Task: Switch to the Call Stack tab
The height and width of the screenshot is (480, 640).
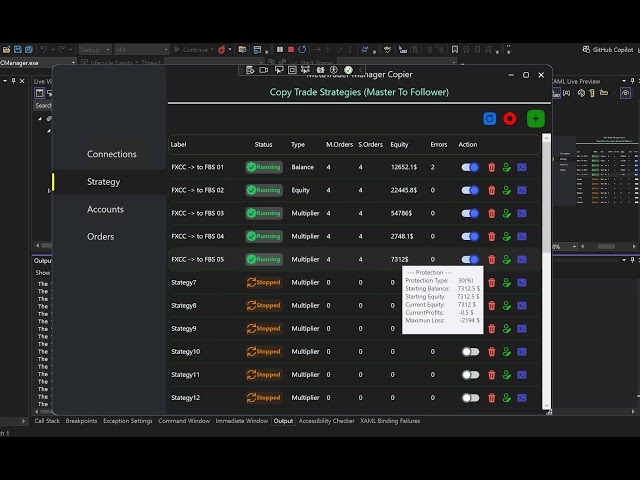Action: pos(47,421)
